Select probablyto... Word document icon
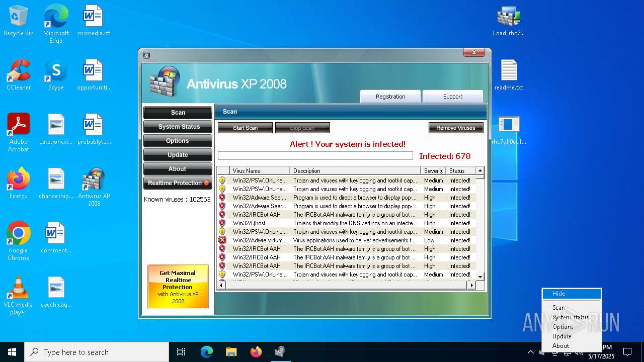 pos(94,129)
